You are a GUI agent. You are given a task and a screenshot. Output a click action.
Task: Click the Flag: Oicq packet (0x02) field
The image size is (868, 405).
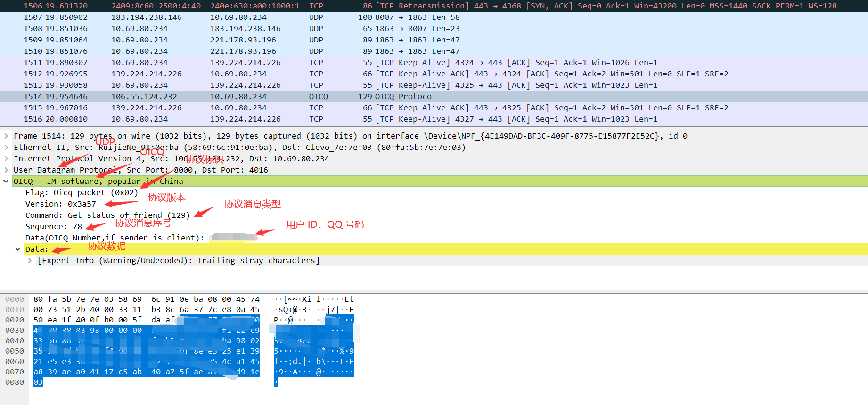[x=82, y=192]
